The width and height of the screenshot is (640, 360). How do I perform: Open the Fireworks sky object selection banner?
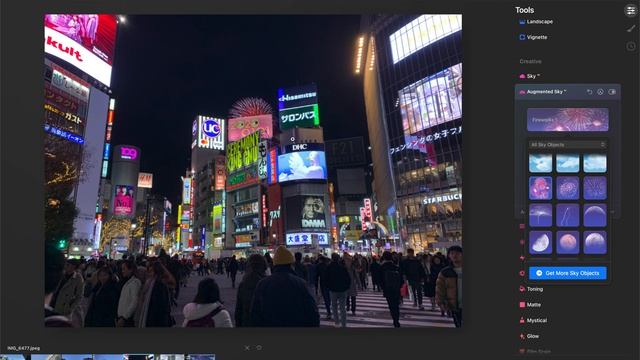(568, 120)
